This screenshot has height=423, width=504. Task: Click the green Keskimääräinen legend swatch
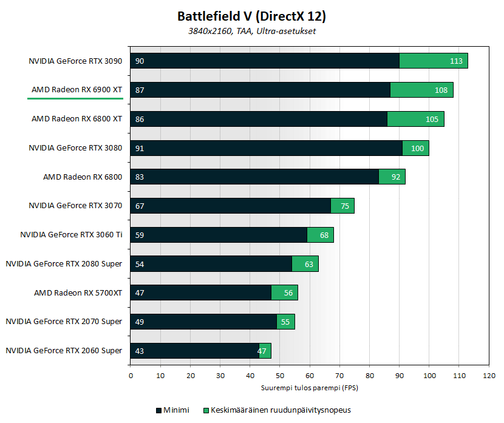tap(206, 410)
